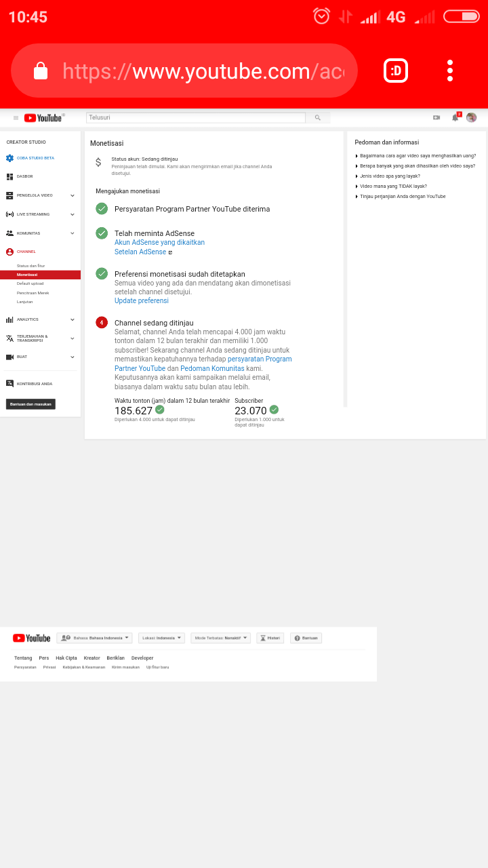Screen dimensions: 488x868
Task: Open the browser three-dot menu
Action: click(450, 71)
